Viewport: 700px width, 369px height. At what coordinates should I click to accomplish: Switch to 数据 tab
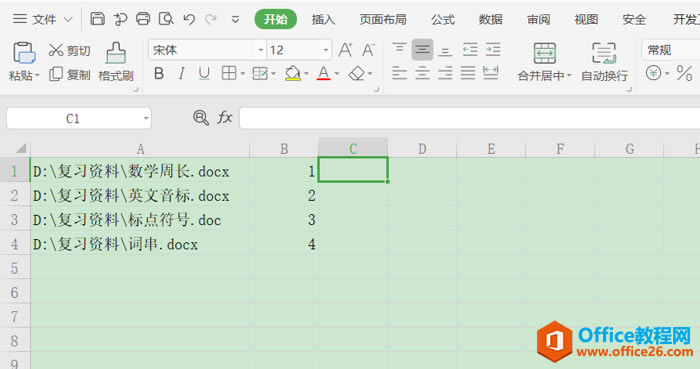pyautogui.click(x=491, y=19)
